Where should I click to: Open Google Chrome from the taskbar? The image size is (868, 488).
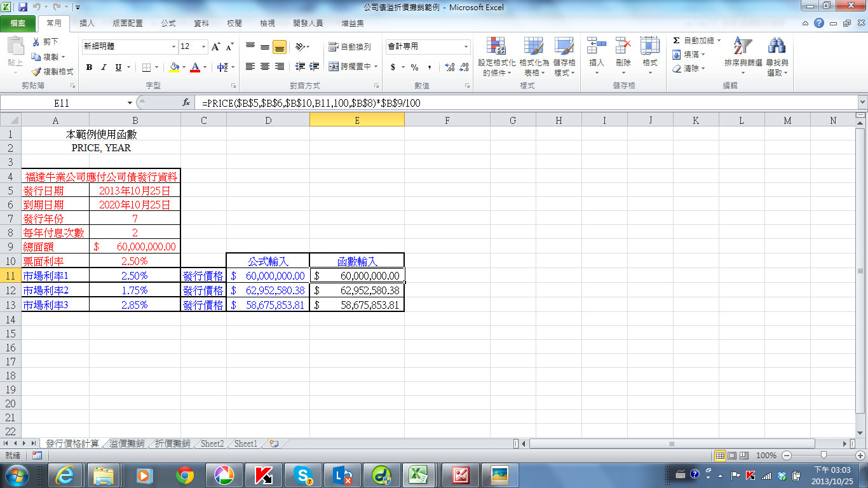(x=185, y=475)
